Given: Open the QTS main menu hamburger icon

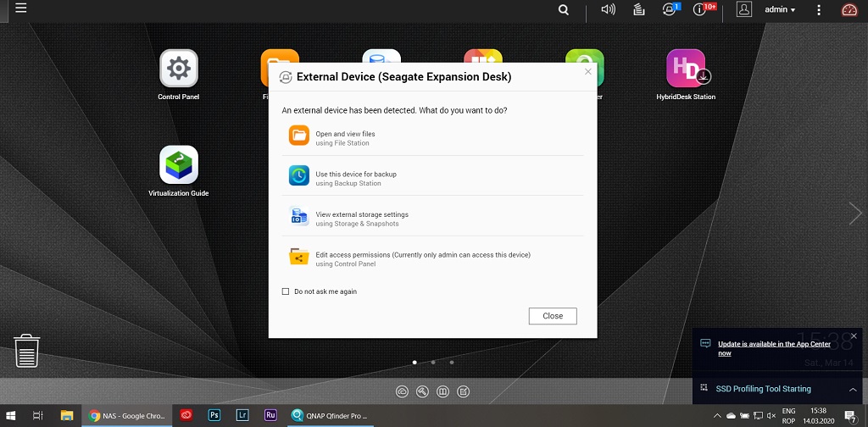Looking at the screenshot, I should click(x=20, y=8).
